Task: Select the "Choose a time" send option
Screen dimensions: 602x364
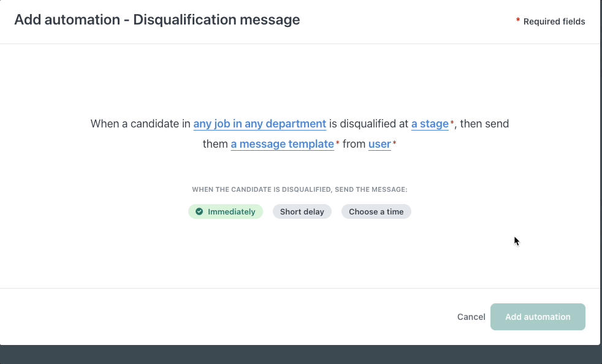Action: point(376,211)
